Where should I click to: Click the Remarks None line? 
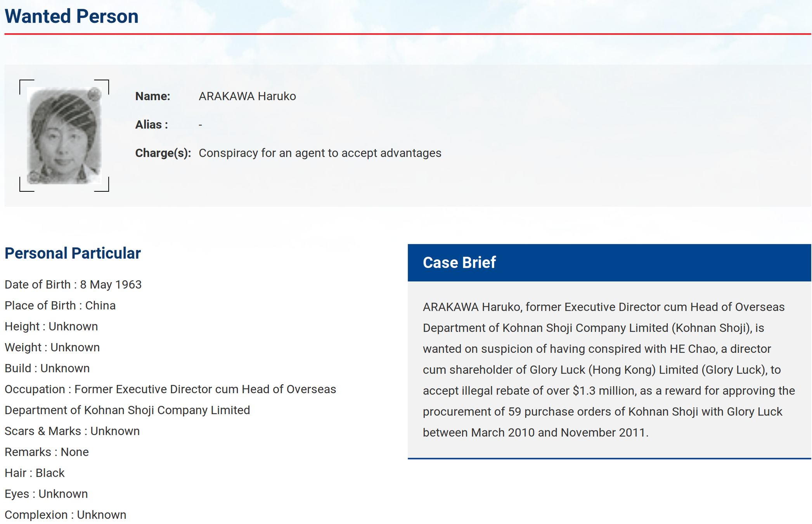click(47, 453)
